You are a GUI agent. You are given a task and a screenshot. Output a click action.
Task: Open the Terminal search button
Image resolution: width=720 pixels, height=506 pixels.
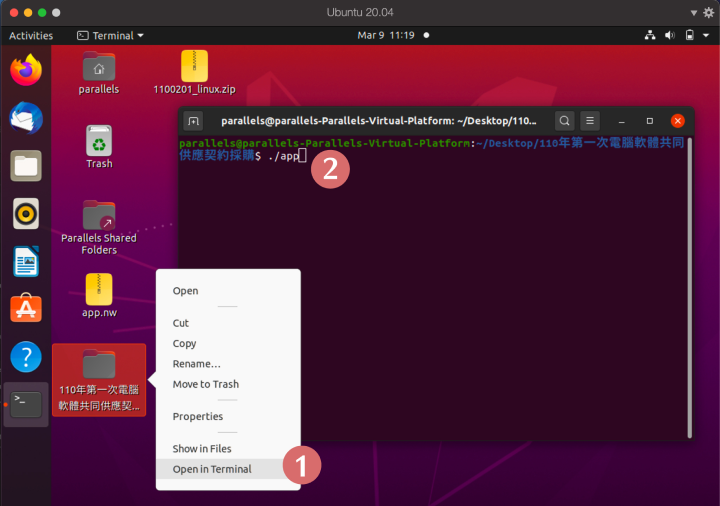click(x=564, y=121)
